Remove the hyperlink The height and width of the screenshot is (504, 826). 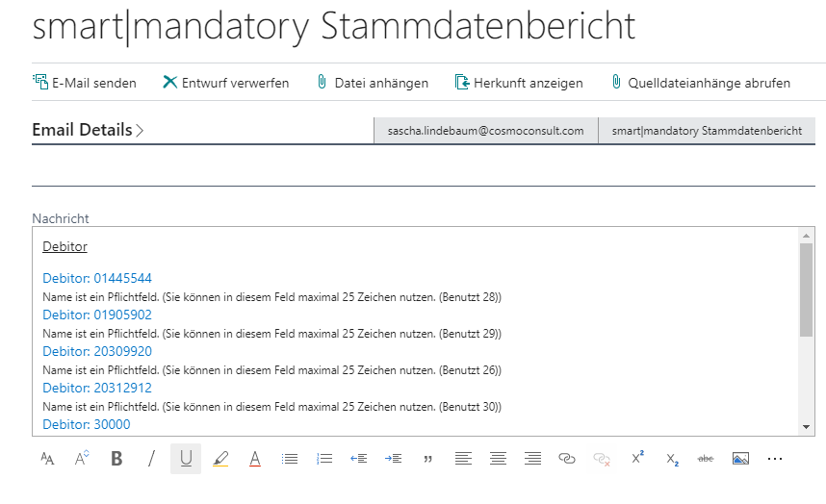(x=602, y=459)
